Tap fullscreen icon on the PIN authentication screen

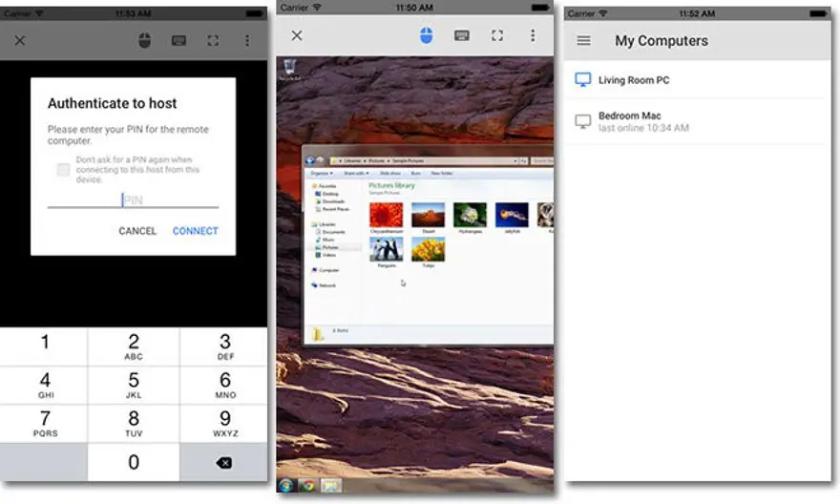click(x=213, y=41)
